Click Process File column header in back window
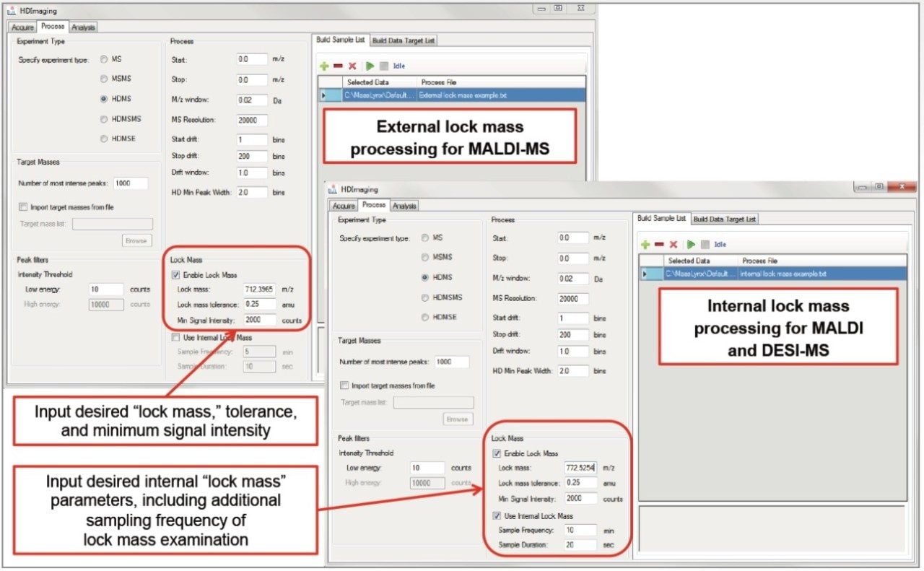924x571 pixels. click(x=501, y=82)
